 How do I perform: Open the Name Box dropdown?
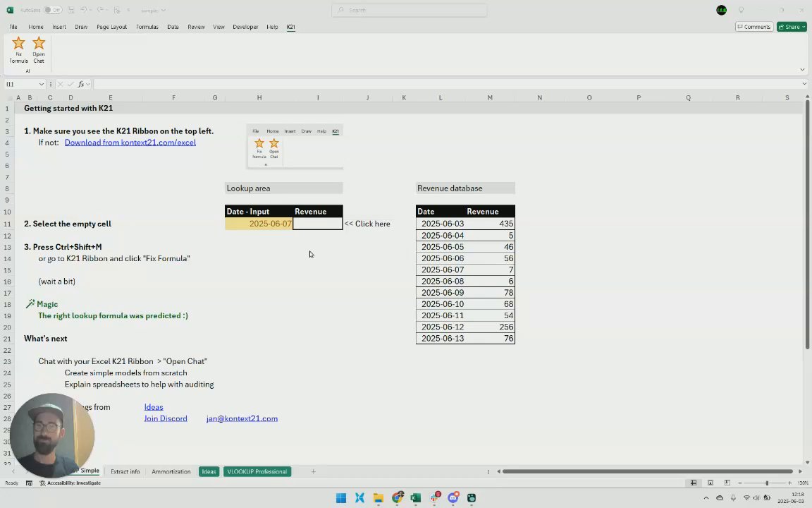click(42, 84)
